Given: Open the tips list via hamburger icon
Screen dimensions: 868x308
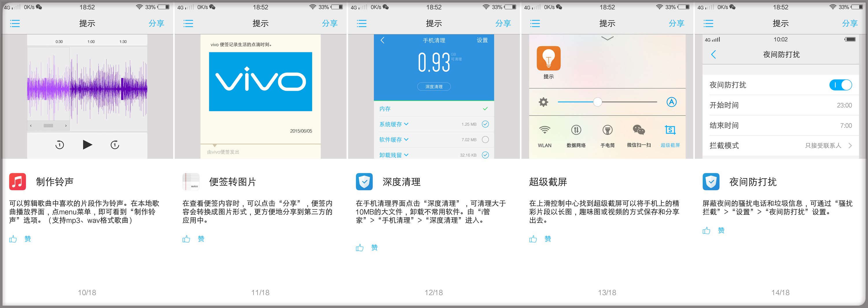Looking at the screenshot, I should coord(14,23).
